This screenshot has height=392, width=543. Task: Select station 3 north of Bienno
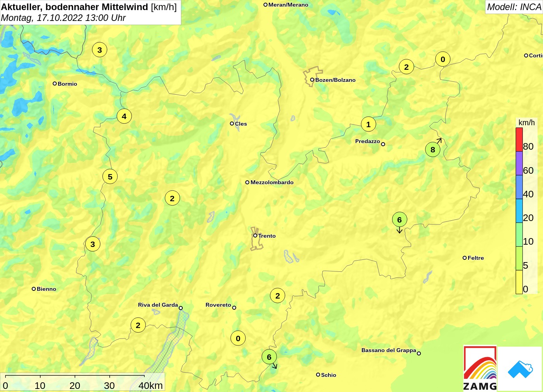[x=93, y=244]
